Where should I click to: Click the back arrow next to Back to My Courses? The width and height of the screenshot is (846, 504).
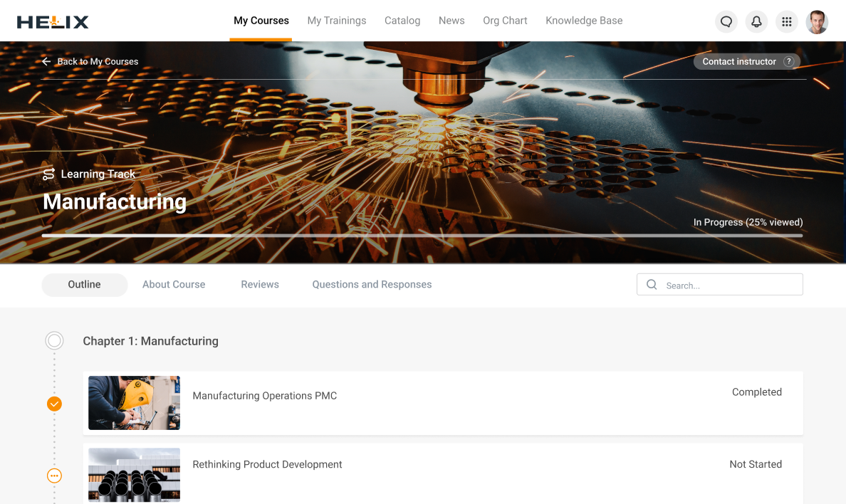click(x=46, y=61)
